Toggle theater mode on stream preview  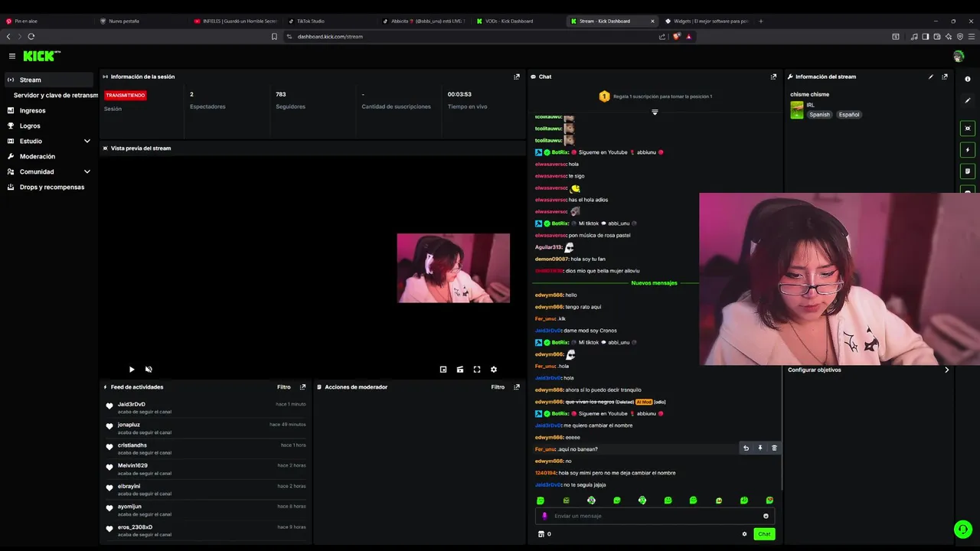pos(460,370)
